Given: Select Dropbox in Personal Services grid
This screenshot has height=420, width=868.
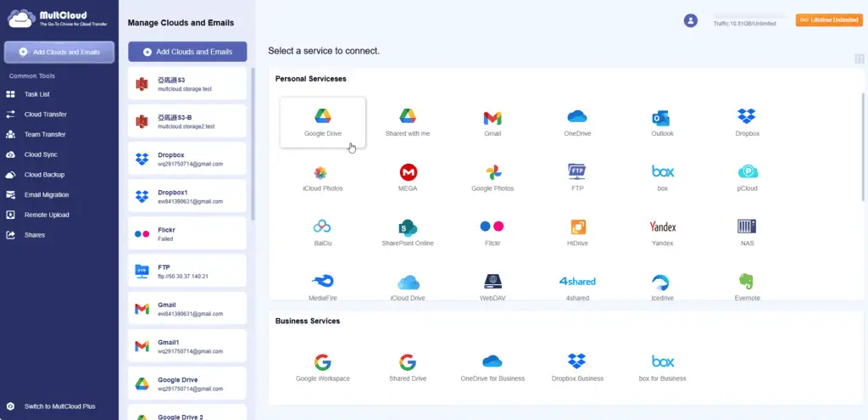Looking at the screenshot, I should pos(747,116).
